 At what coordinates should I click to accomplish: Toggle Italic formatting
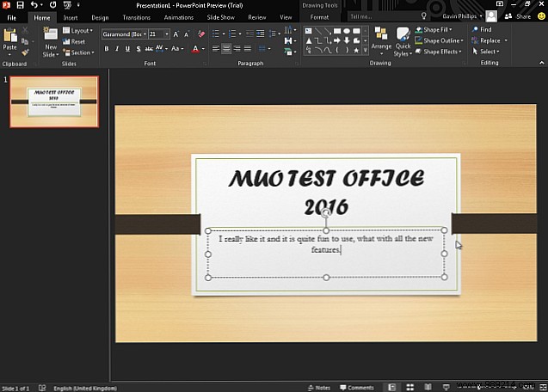[x=117, y=49]
